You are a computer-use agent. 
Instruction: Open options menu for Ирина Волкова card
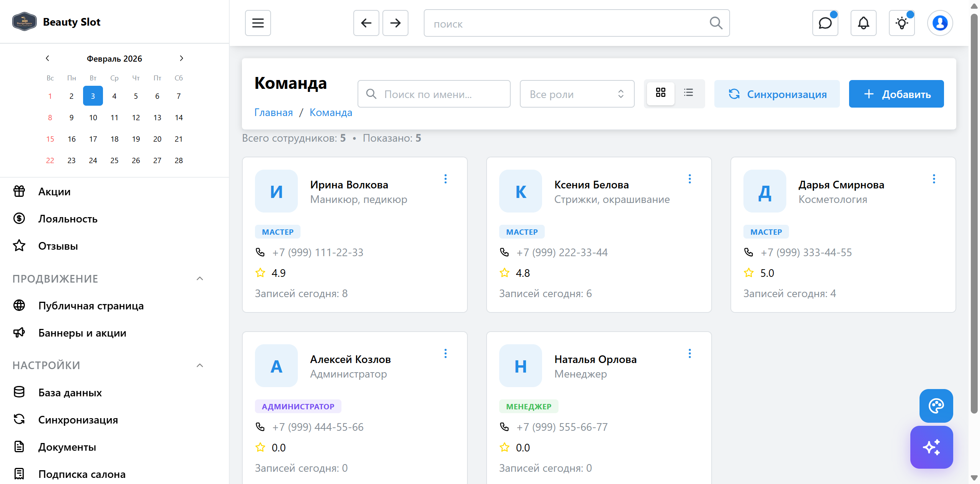[x=446, y=179]
